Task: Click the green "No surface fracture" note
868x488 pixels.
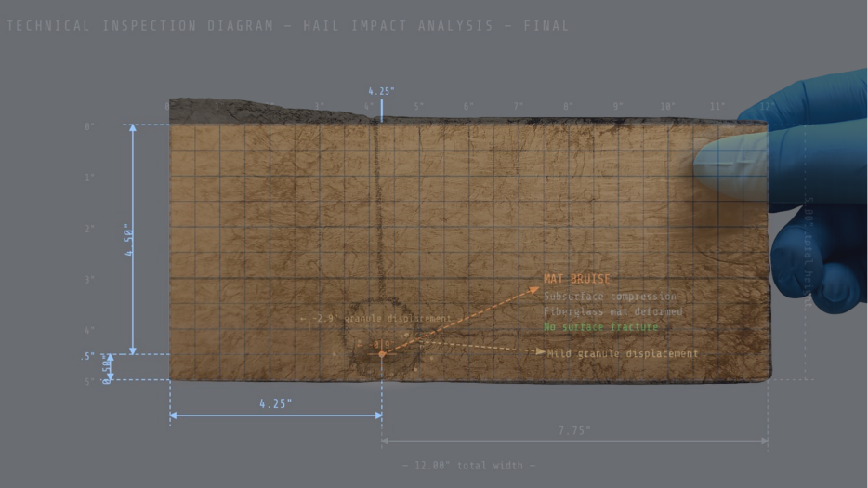Action: click(x=600, y=327)
